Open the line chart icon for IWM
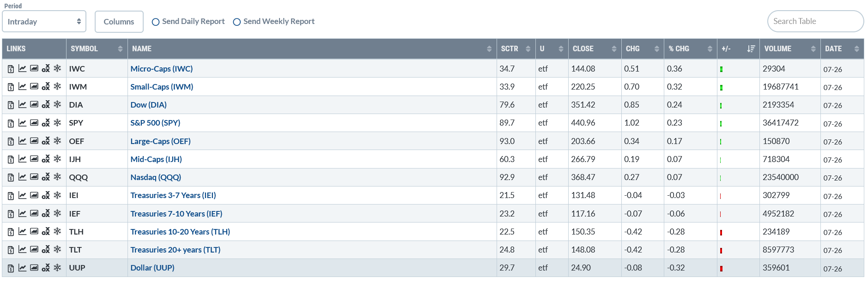The width and height of the screenshot is (868, 283). click(22, 86)
